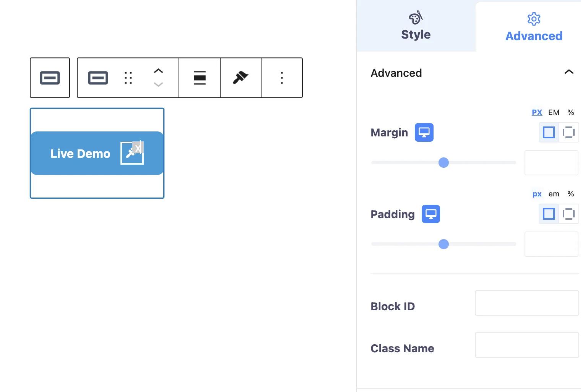Click move block up arrow

pos(158,71)
